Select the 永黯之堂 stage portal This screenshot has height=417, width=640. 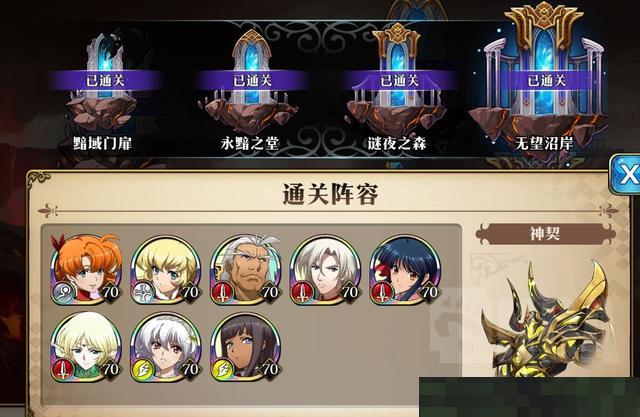[x=251, y=91]
